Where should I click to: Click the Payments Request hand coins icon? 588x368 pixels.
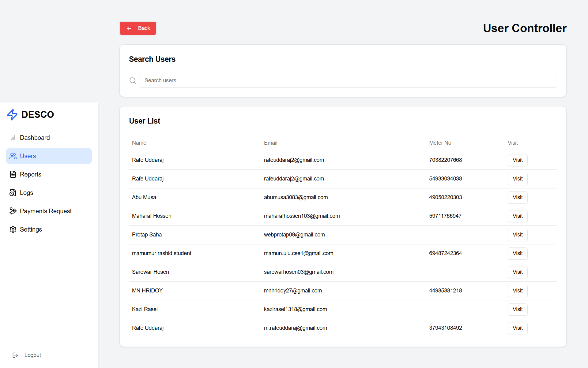pyautogui.click(x=13, y=211)
